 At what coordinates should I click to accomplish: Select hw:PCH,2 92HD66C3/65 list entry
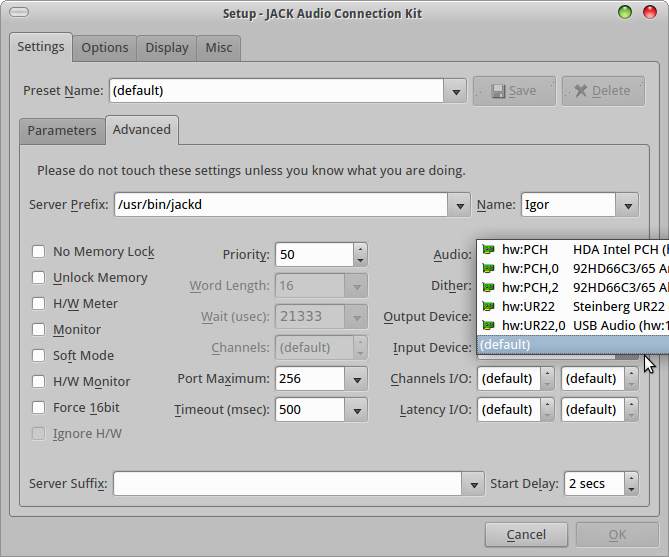(x=573, y=287)
